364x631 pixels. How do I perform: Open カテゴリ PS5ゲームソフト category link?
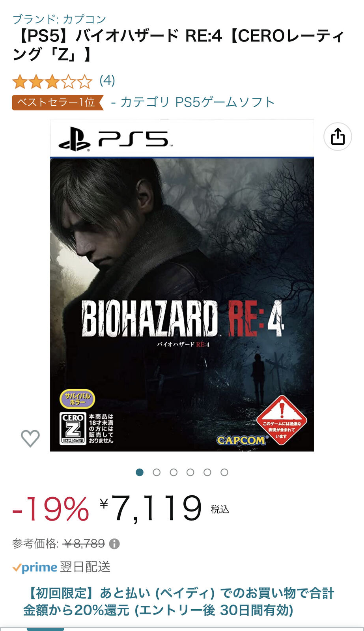click(x=197, y=102)
